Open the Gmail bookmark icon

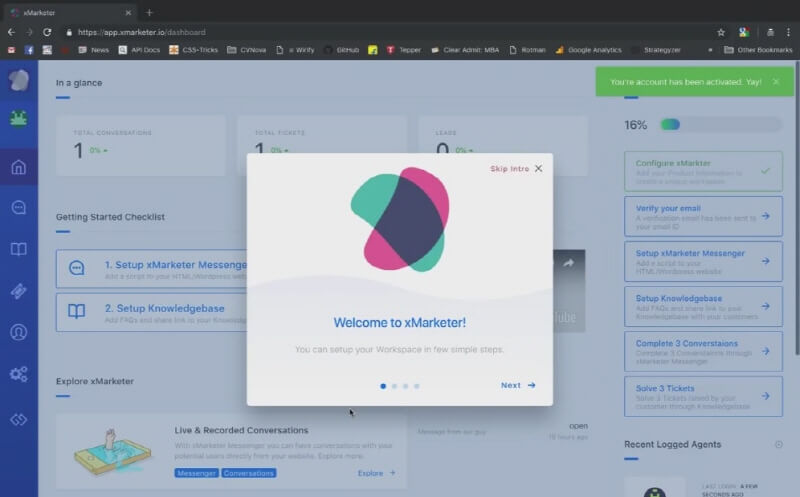click(x=11, y=50)
